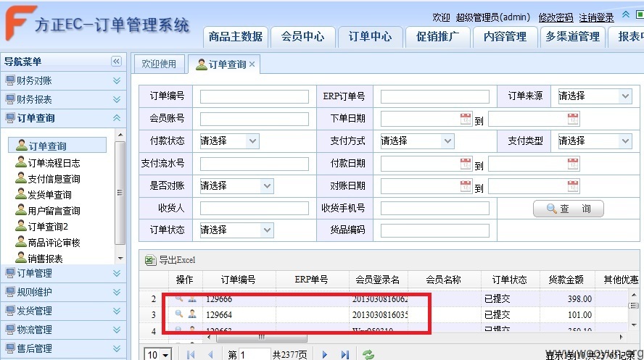Click sidebar tree vertical scrollbar thumb

tap(120, 193)
